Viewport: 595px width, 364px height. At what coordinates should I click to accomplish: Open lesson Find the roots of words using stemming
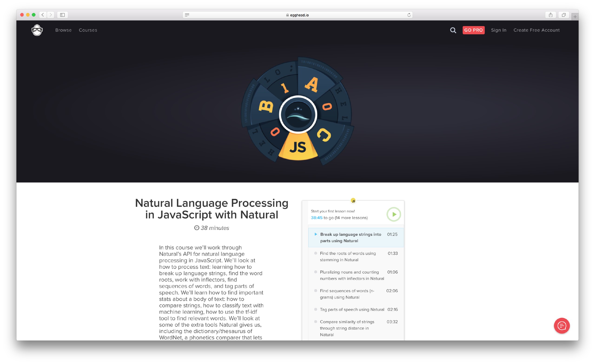356,257
